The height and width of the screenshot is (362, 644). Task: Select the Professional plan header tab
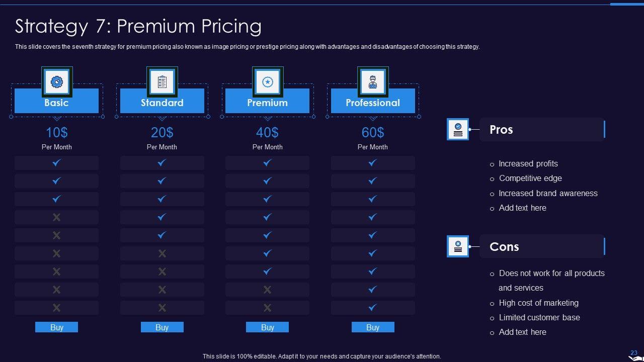pyautogui.click(x=373, y=103)
